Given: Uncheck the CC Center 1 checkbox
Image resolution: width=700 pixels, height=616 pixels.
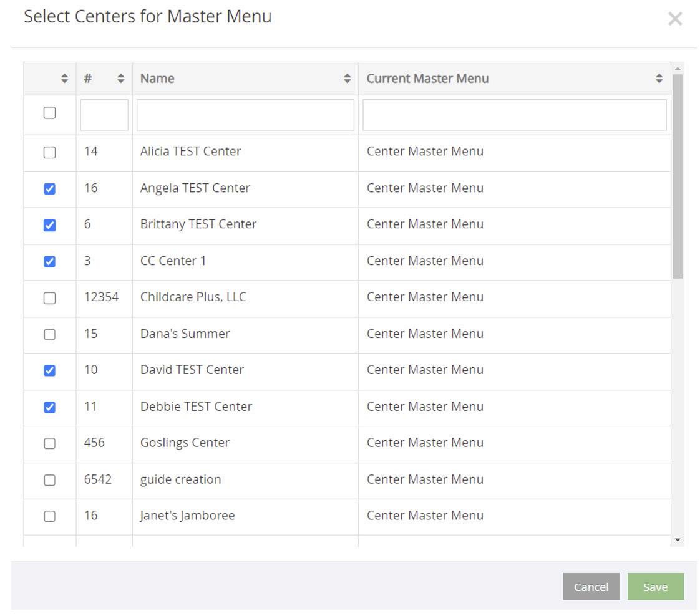Looking at the screenshot, I should click(x=49, y=261).
